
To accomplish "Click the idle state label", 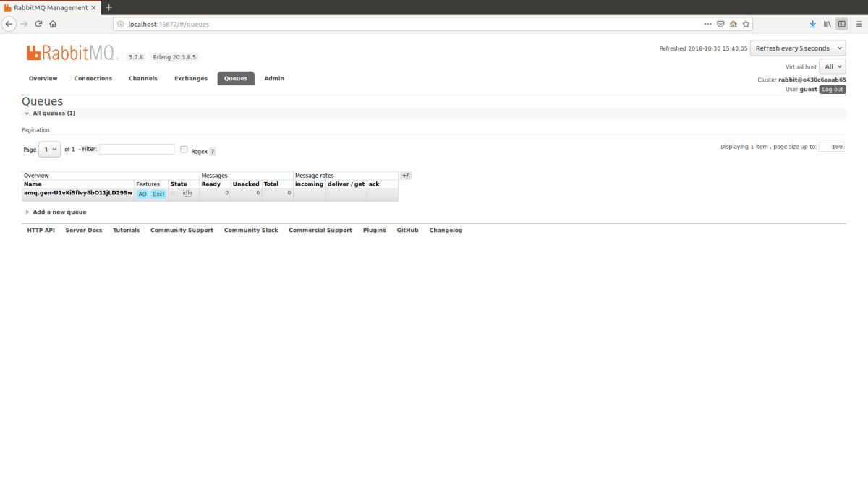I will click(x=187, y=193).
